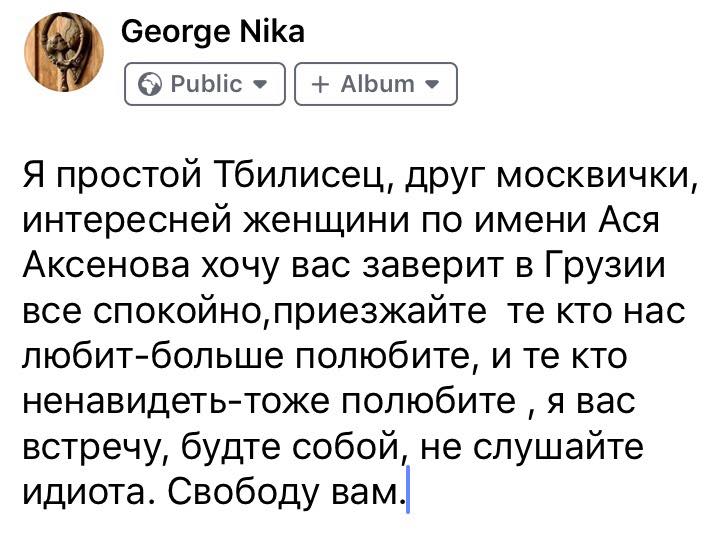The image size is (726, 539).
Task: Expand the arrow next to Album
Action: pyautogui.click(x=432, y=84)
